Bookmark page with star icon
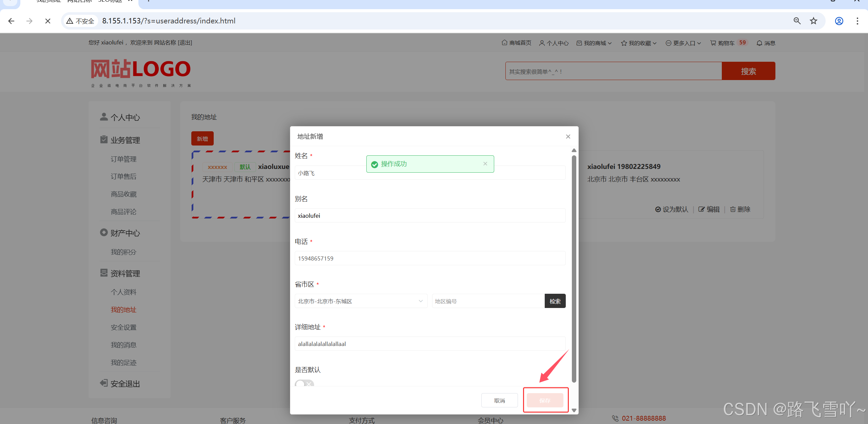The width and height of the screenshot is (868, 424). click(813, 21)
